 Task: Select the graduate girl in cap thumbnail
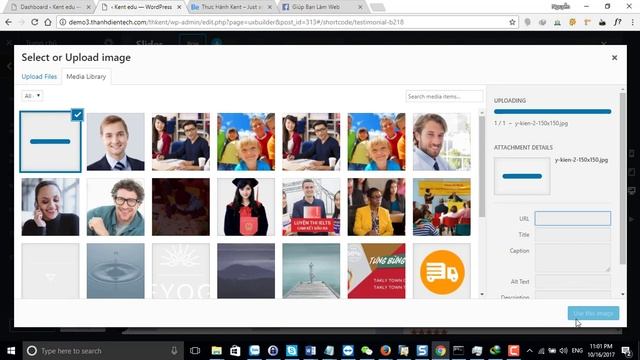[246, 207]
